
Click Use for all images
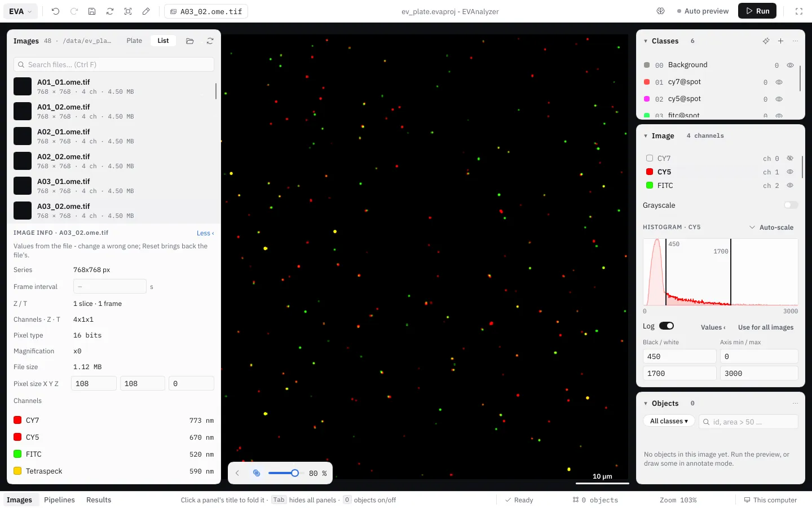[x=766, y=327]
